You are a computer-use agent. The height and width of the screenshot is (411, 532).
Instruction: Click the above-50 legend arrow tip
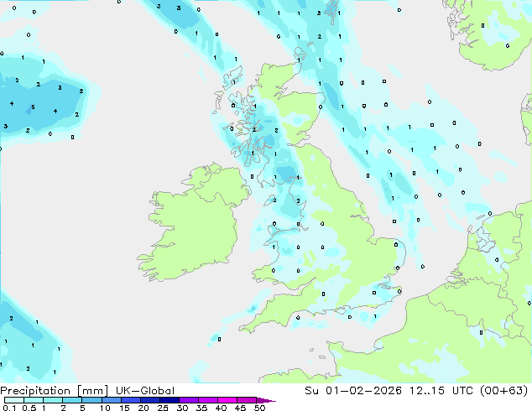pos(266,400)
